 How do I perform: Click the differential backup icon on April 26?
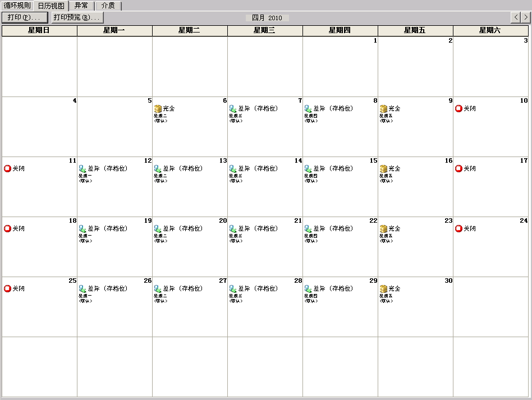point(82,289)
